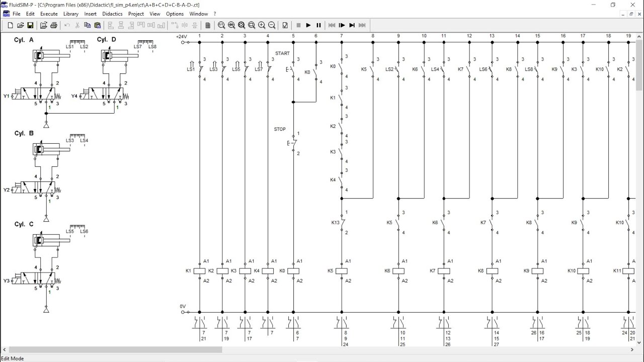
Task: Select the K5 relay coil
Action: tap(341, 271)
